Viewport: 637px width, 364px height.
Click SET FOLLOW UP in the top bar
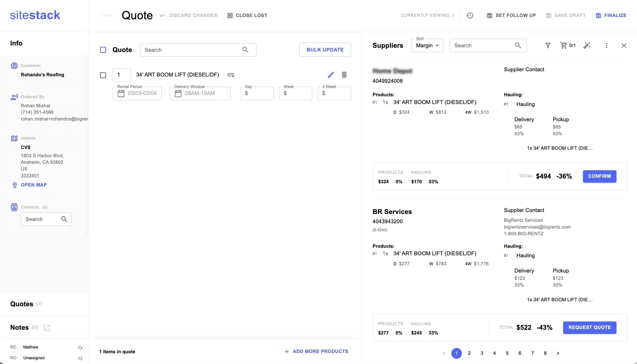[511, 15]
